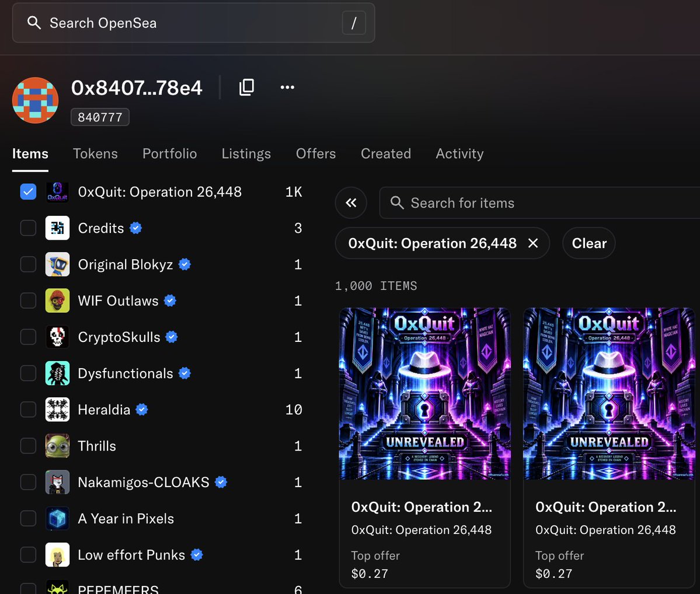Click the verified badge next to Credits
700x594 pixels.
135,228
